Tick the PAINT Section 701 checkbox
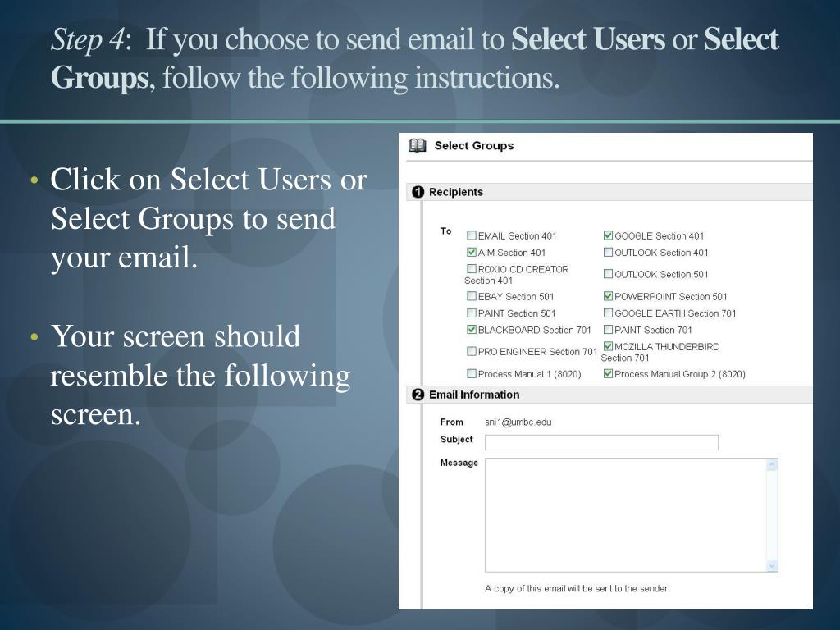The width and height of the screenshot is (840, 630). click(x=608, y=330)
